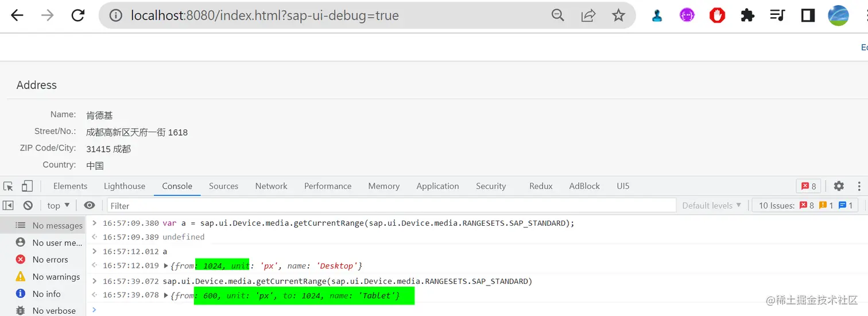Open the Sources tab
This screenshot has width=868, height=316.
223,186
